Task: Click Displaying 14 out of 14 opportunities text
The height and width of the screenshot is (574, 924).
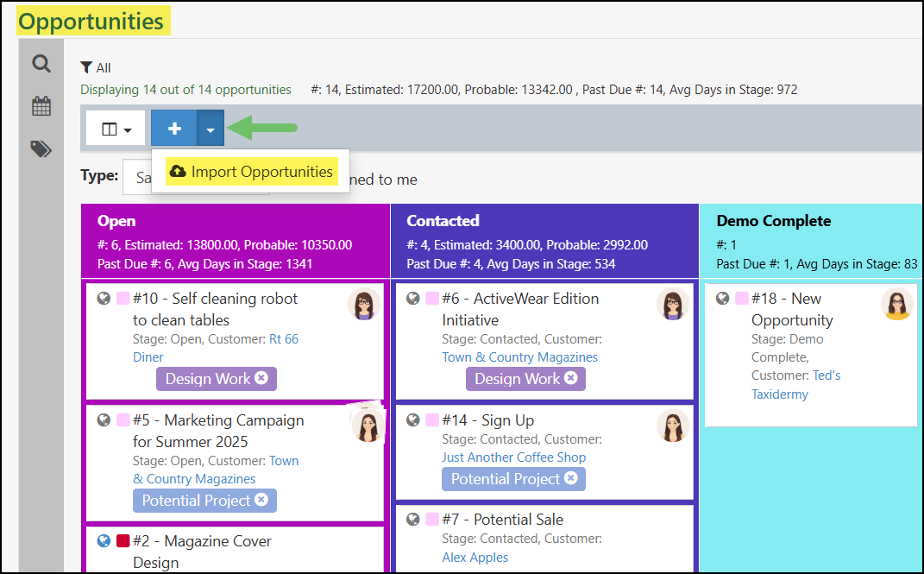Action: pyautogui.click(x=185, y=90)
